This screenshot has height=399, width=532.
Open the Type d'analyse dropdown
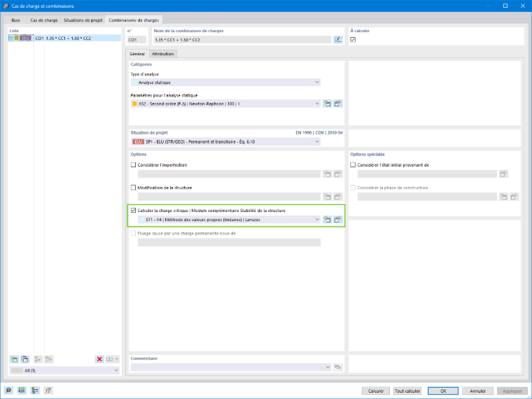(x=225, y=83)
